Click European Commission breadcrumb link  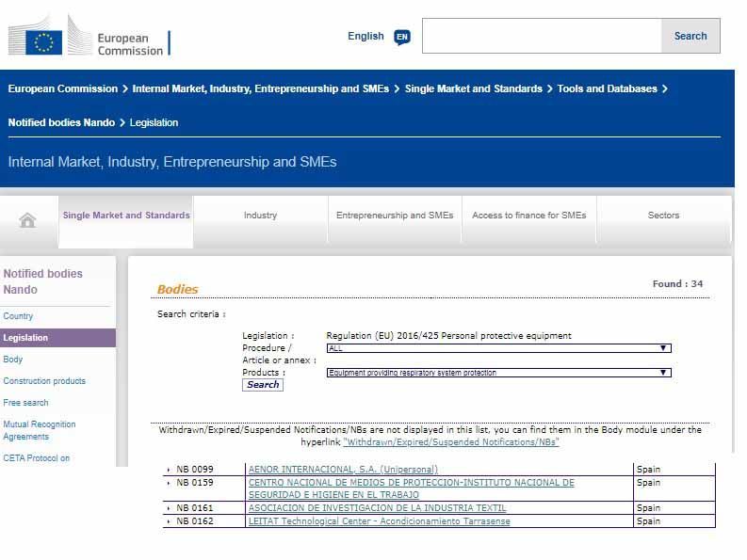tap(62, 88)
